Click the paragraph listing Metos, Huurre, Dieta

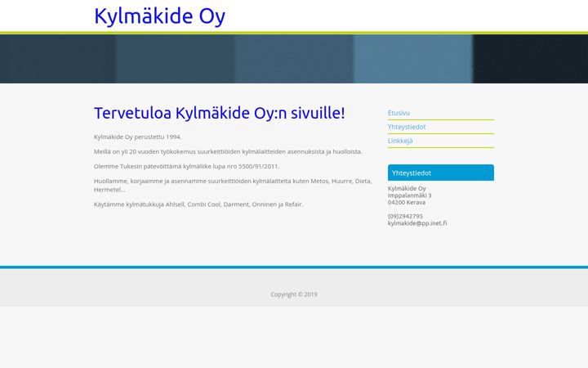pos(233,185)
